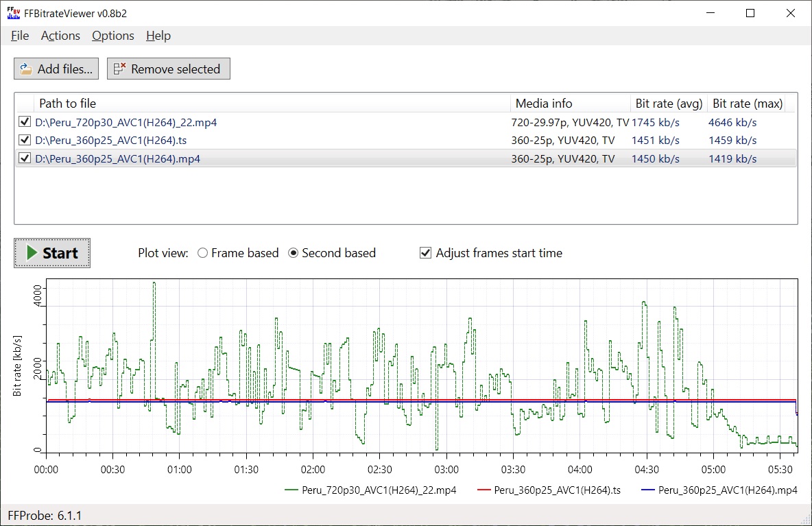Uncheck the Peru_720p30_AVC1(H264)_22.mp4 file checkbox
Screen dimensions: 812x526
pyautogui.click(x=25, y=122)
